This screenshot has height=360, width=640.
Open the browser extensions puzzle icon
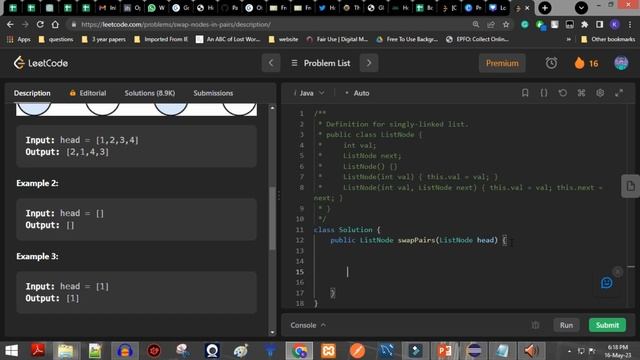pyautogui.click(x=584, y=24)
